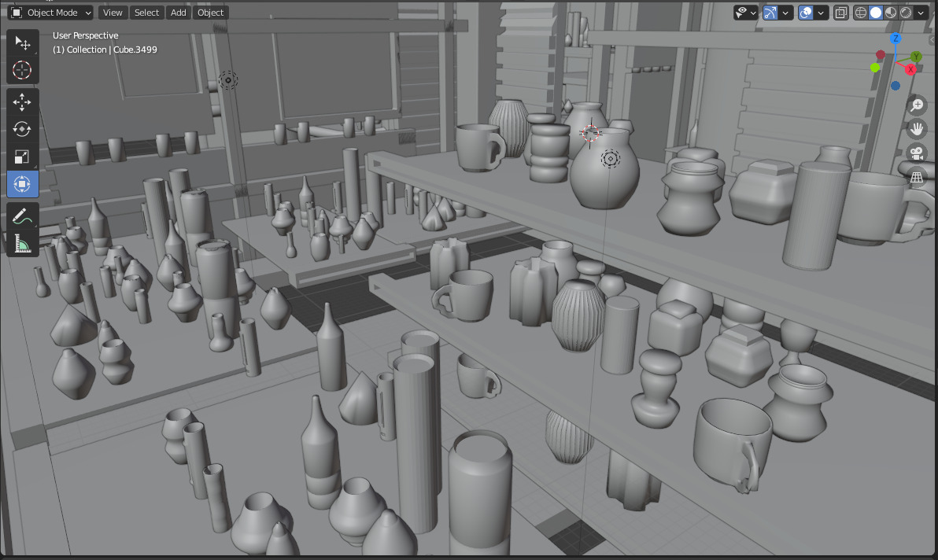Click the '(1) Collection | Cube.3499' text
This screenshot has height=560, width=938.
(x=105, y=50)
